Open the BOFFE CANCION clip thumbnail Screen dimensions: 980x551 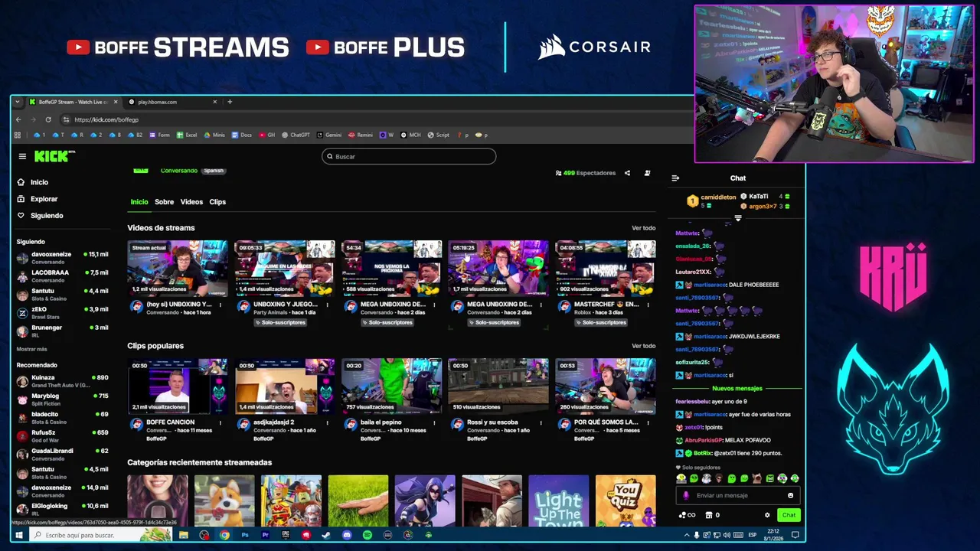pos(178,386)
